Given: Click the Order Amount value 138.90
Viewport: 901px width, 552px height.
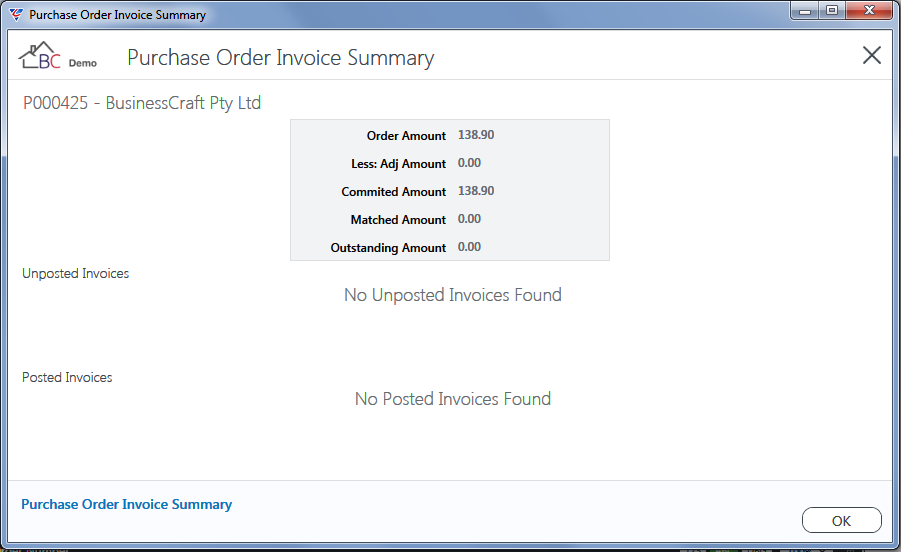Looking at the screenshot, I should click(x=476, y=135).
